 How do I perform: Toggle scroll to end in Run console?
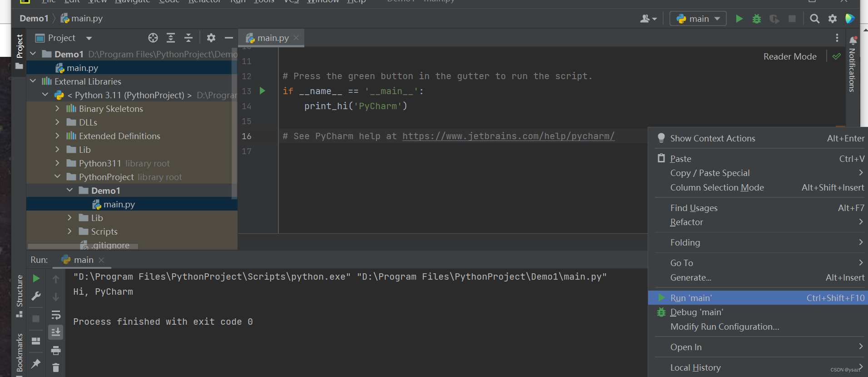tap(56, 332)
